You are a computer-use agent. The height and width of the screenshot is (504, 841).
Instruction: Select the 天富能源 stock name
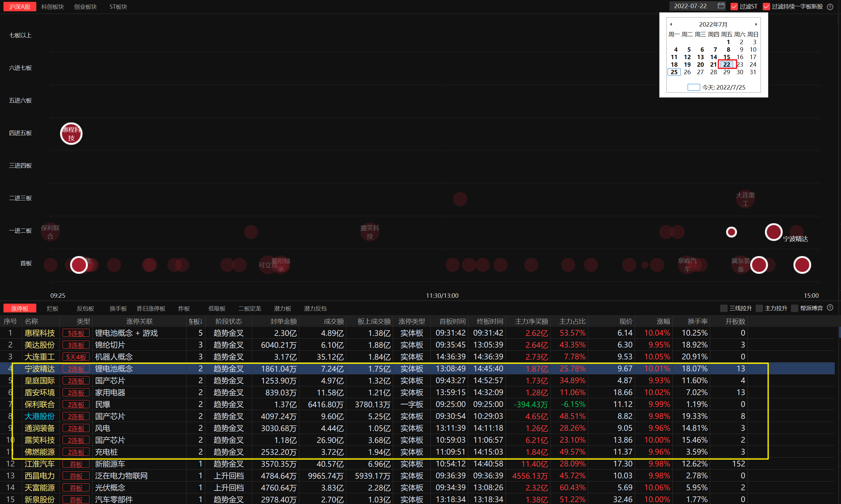(39, 488)
